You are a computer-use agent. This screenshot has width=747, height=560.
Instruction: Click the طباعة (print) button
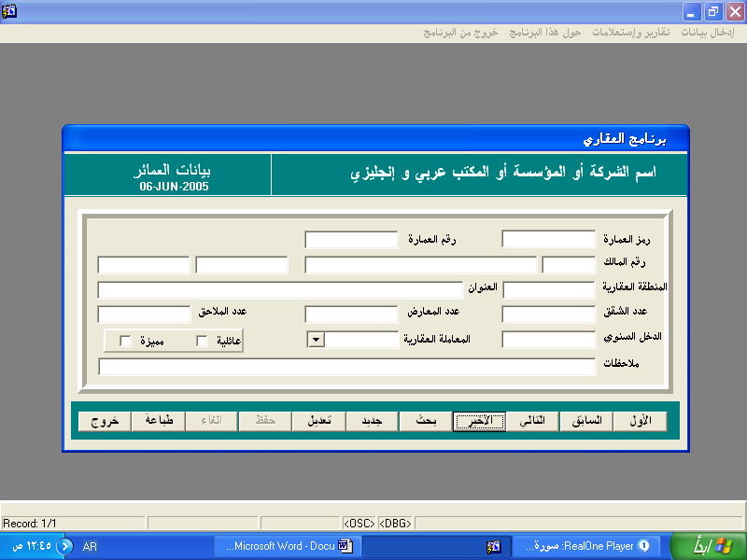(158, 421)
